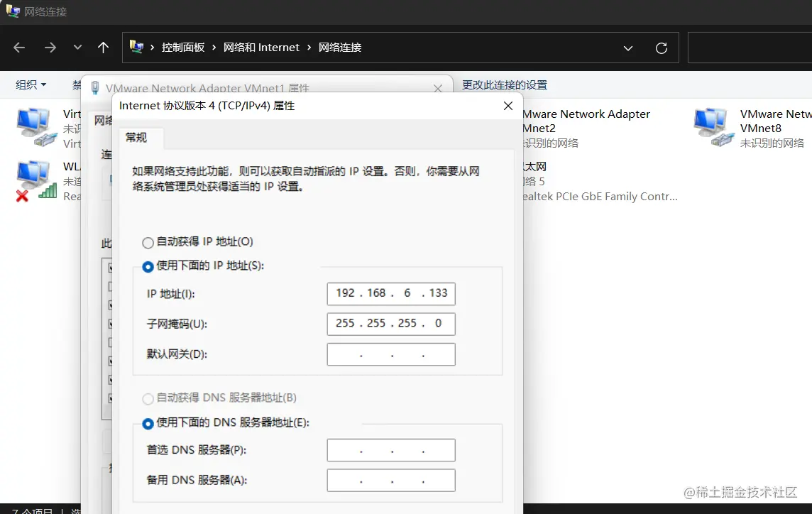Click the 默认网关 input field
Screen dimensions: 812x514
391,354
